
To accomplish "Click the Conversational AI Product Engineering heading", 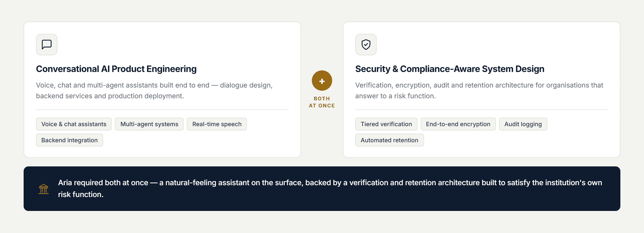I will [116, 69].
